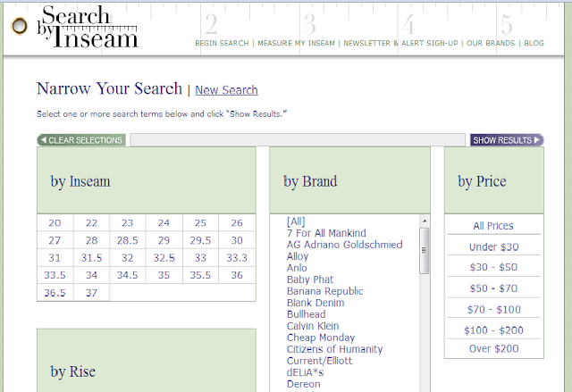The width and height of the screenshot is (572, 392).
Task: Choose brand Cheap Monday
Action: click(x=321, y=338)
